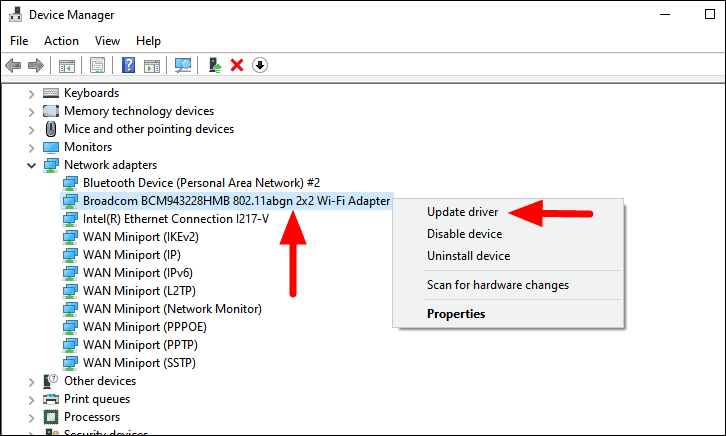Open the Help menu
Viewport: 726px width, 436px height.
coord(148,41)
